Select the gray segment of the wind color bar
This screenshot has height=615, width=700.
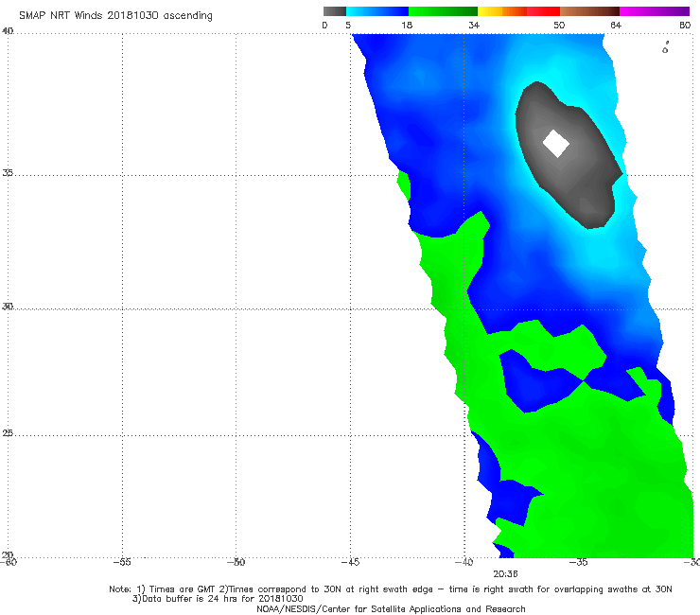(334, 11)
